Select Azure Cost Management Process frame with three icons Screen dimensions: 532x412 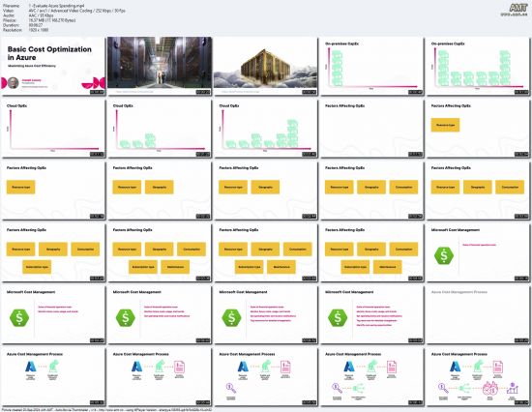(x=160, y=377)
